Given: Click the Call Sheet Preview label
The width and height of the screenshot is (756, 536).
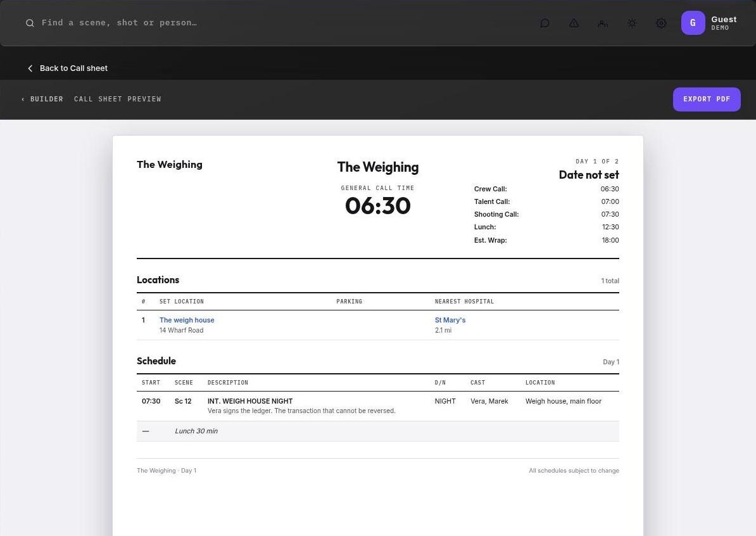Looking at the screenshot, I should click(118, 99).
